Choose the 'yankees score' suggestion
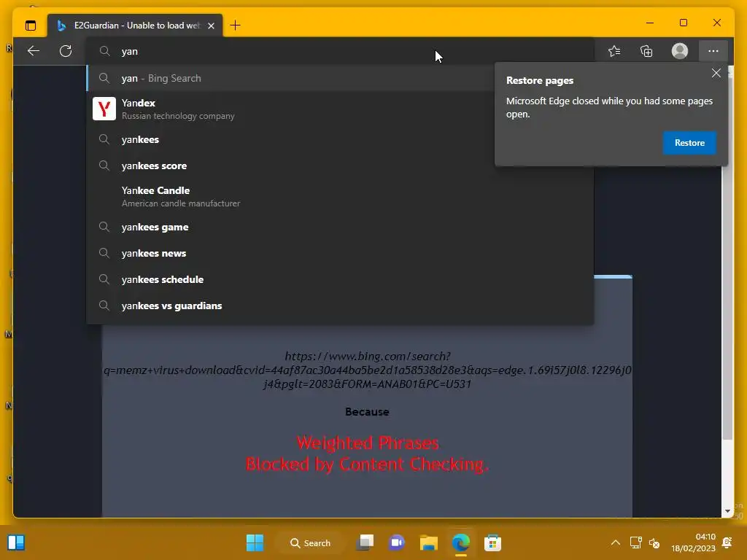747x560 pixels. coord(340,166)
